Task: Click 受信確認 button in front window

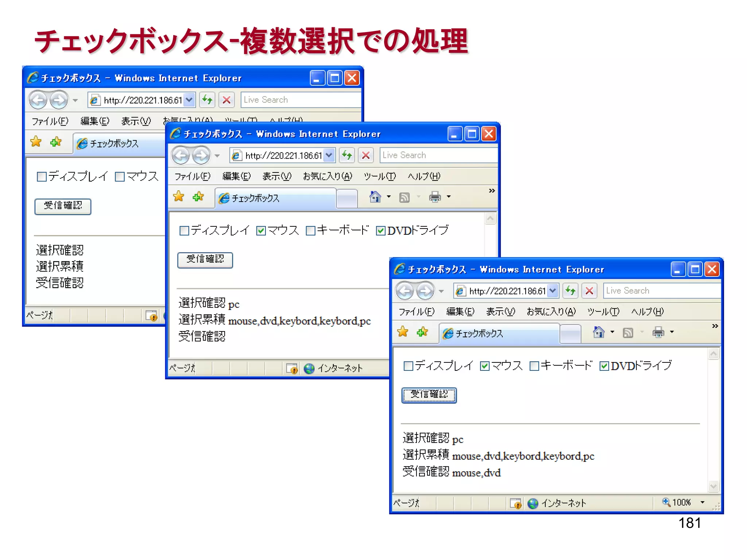Action: point(429,395)
